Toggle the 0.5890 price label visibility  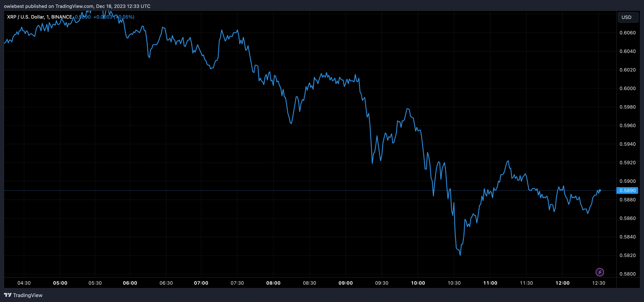pyautogui.click(x=628, y=190)
